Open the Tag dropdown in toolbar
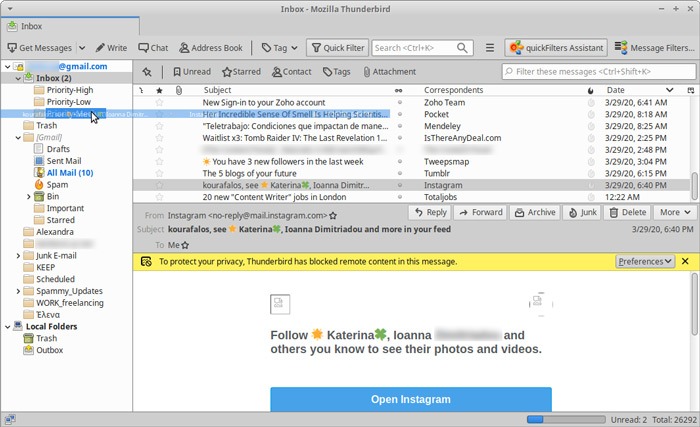 [279, 48]
